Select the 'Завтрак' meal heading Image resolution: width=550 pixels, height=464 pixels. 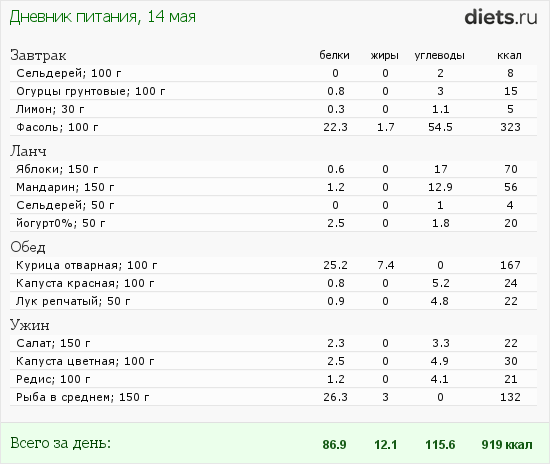(x=38, y=55)
